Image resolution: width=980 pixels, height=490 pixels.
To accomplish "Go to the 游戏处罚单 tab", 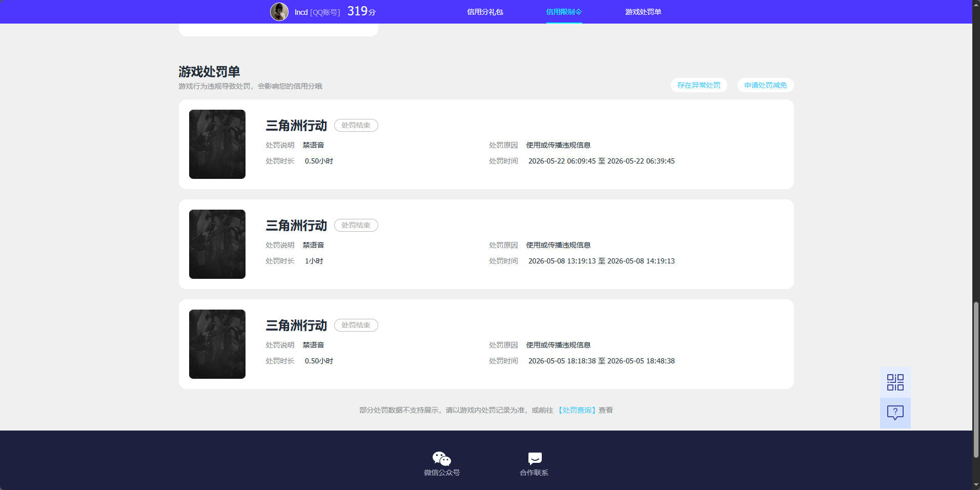I will pos(643,12).
